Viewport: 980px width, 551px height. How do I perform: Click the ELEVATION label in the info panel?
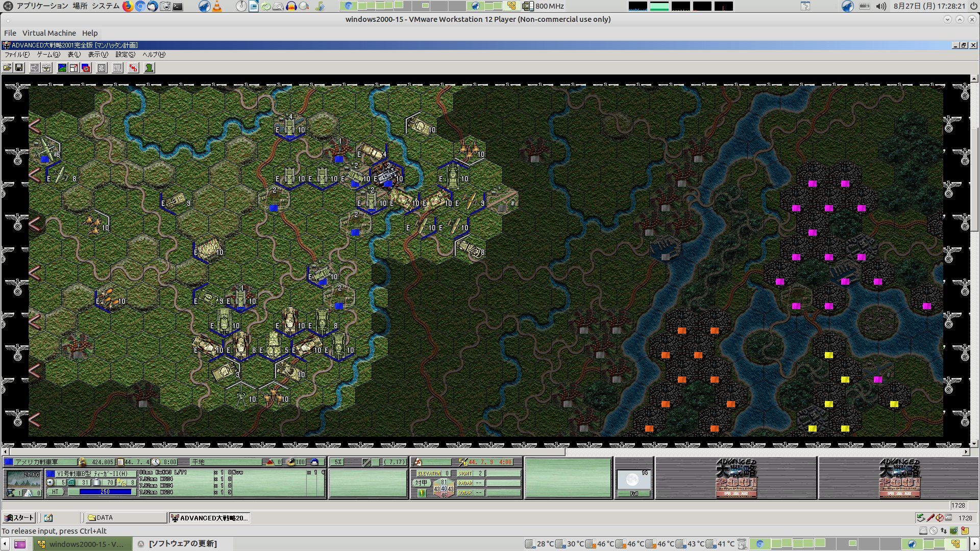pos(429,473)
